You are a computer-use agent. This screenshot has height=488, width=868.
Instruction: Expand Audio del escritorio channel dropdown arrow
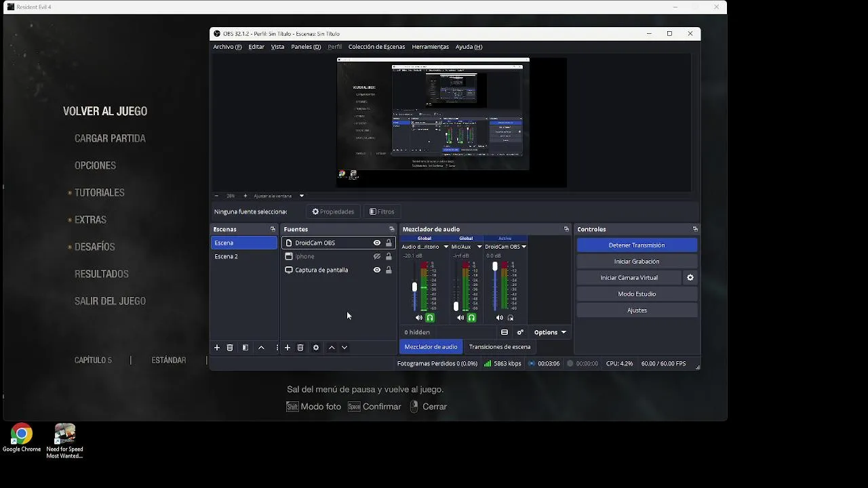tap(446, 247)
